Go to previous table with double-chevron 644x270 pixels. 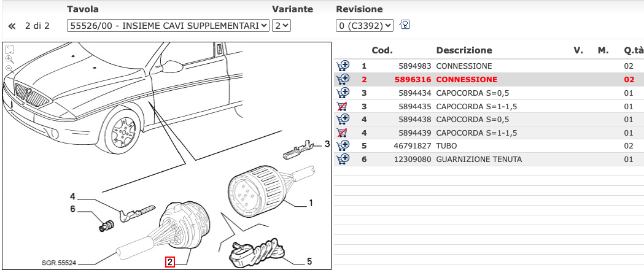11,26
